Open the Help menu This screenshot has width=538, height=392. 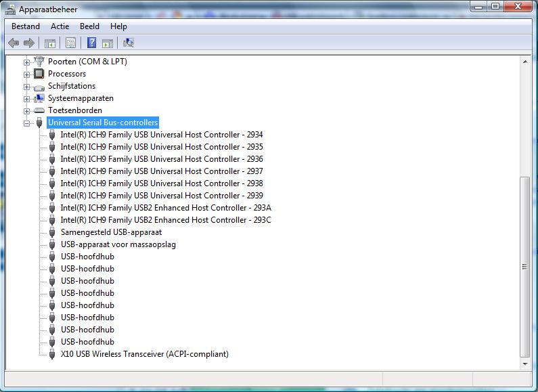[x=118, y=26]
